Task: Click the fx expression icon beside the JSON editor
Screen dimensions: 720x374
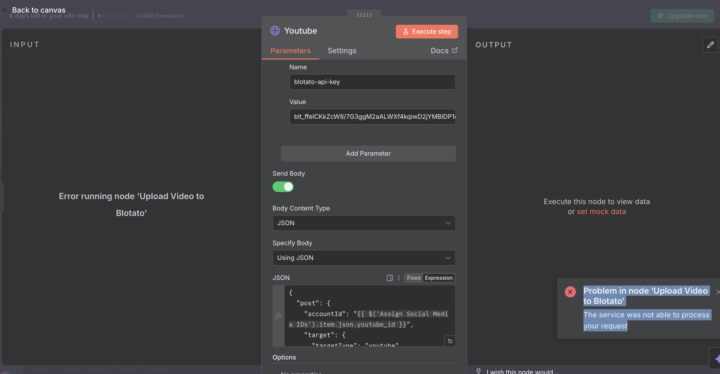Action: tap(278, 316)
